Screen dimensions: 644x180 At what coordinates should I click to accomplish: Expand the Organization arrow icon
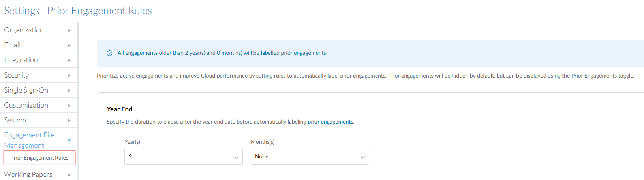[x=69, y=30]
